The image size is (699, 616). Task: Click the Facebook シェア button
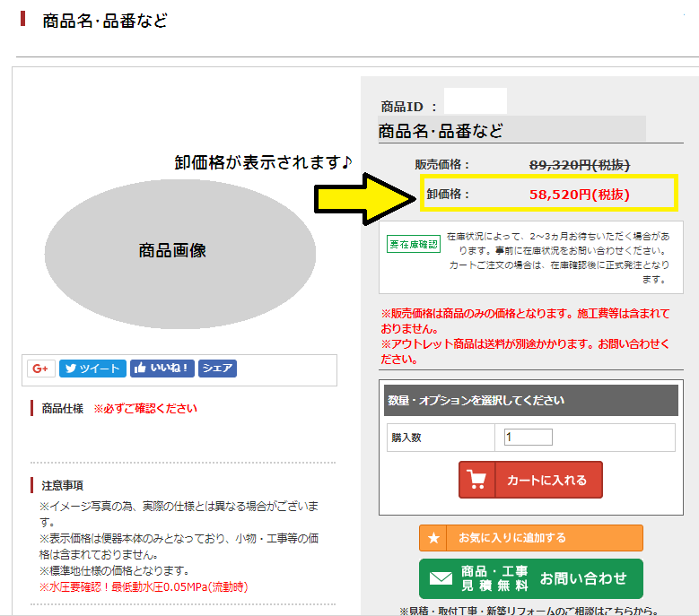pyautogui.click(x=217, y=369)
